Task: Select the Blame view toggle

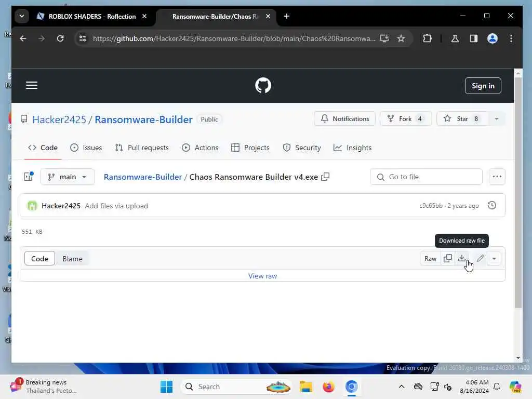Action: tap(72, 259)
